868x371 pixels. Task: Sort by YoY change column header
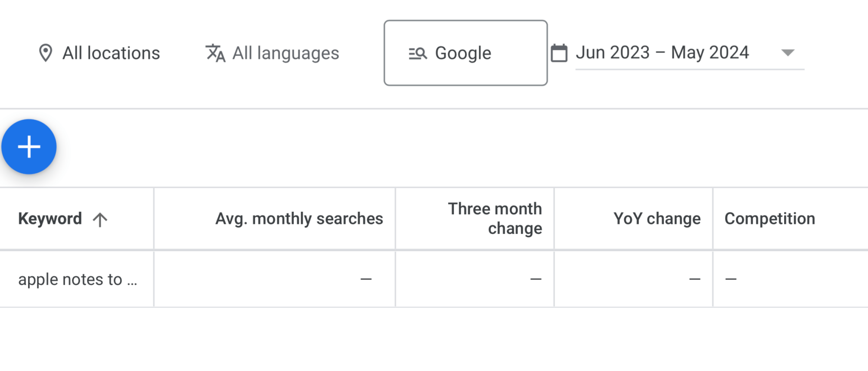(x=657, y=219)
